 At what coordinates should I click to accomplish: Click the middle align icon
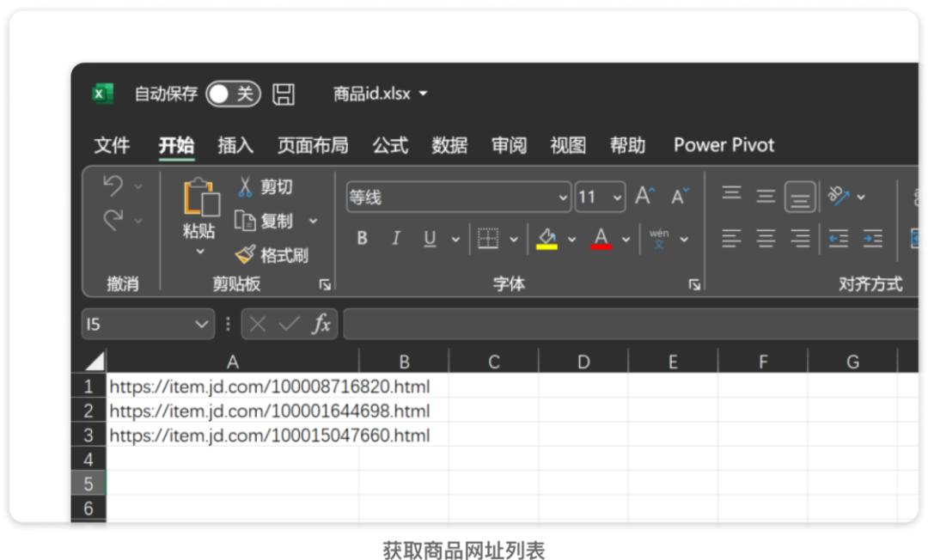click(x=766, y=196)
